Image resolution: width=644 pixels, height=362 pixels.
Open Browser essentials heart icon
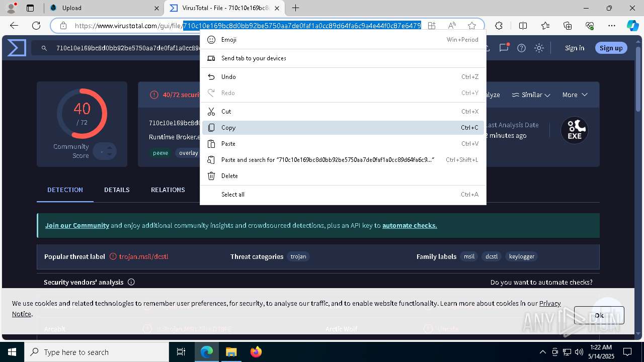(590, 26)
